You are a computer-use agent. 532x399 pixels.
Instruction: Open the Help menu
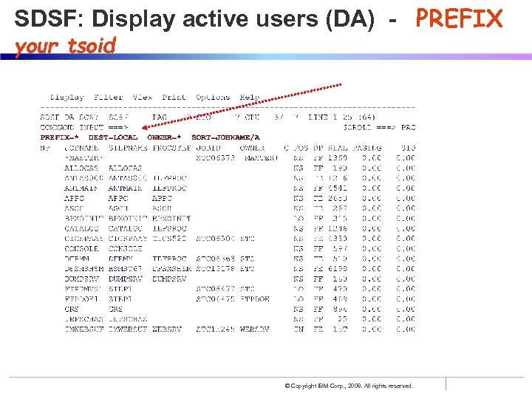[250, 97]
